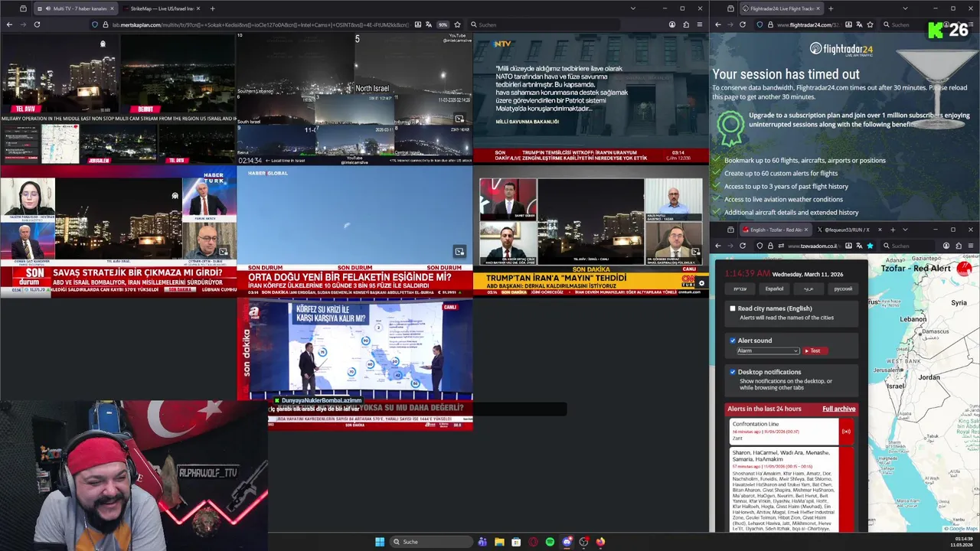The width and height of the screenshot is (980, 551).
Task: Go back in Flightradar24 window
Action: pos(717,24)
